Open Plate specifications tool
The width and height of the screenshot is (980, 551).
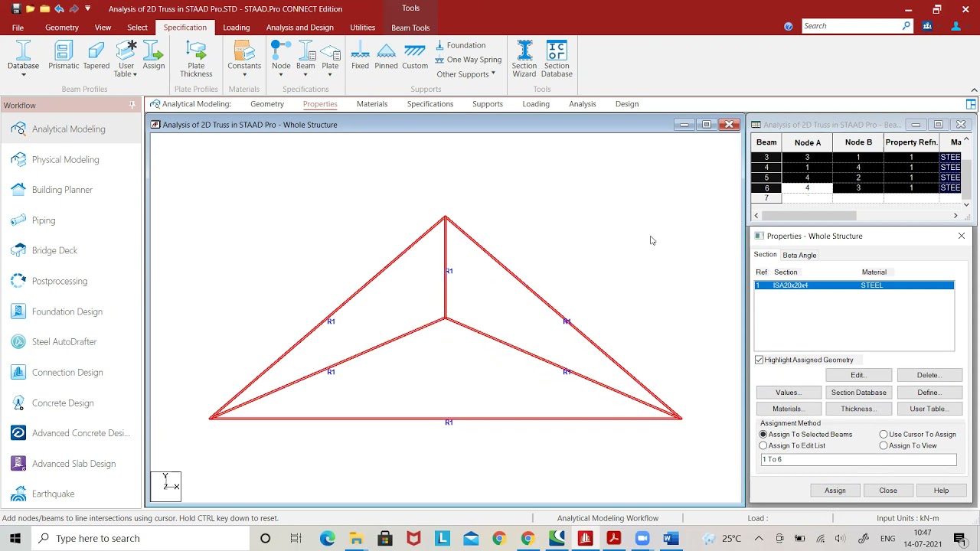[330, 58]
